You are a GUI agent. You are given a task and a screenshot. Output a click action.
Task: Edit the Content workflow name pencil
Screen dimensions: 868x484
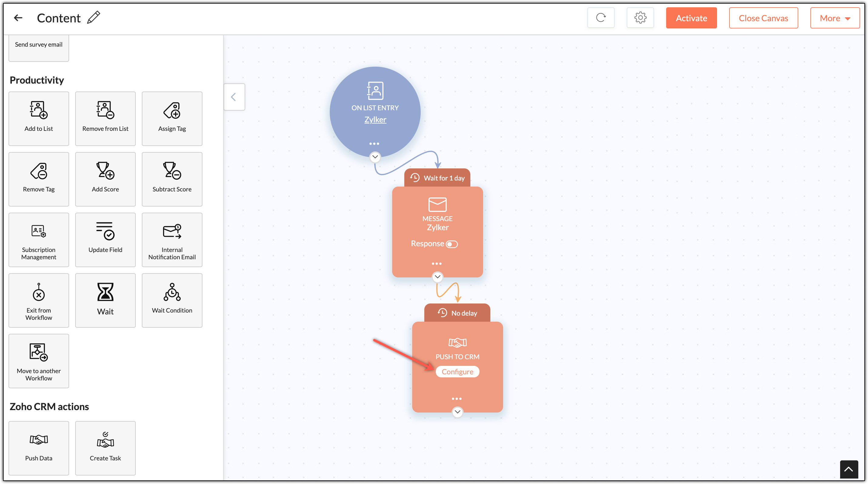point(94,18)
